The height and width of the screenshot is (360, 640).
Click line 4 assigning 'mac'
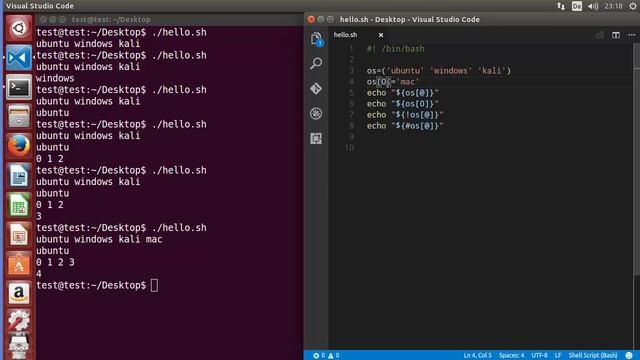point(393,82)
